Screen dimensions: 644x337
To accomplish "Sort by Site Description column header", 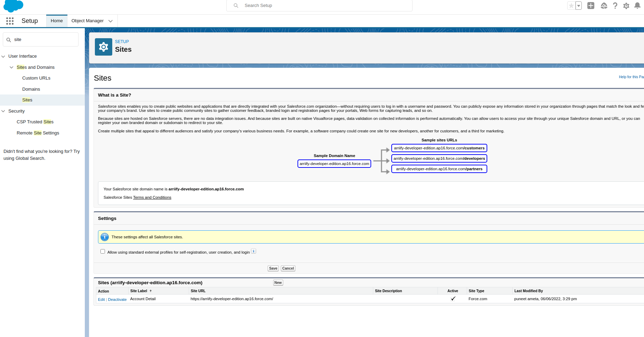I will pos(388,291).
